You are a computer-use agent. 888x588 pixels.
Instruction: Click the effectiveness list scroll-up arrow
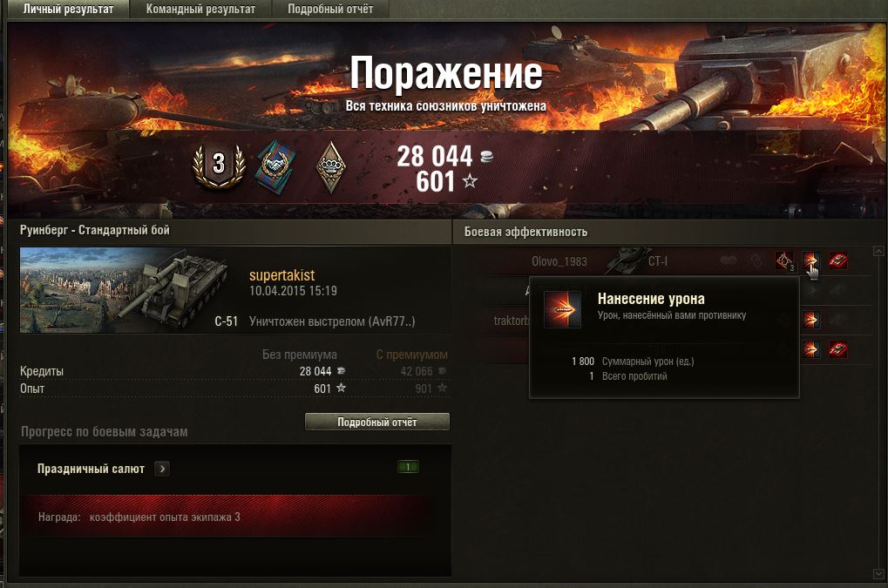click(x=878, y=251)
